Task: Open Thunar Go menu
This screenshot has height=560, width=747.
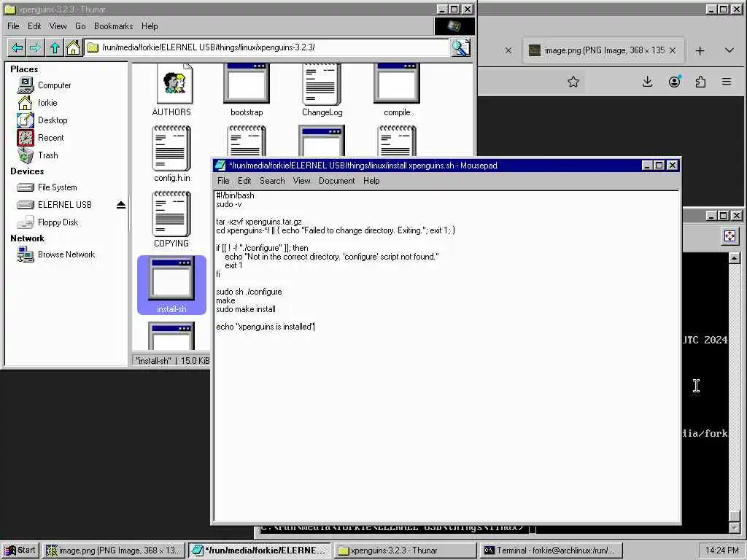Action: 80,26
